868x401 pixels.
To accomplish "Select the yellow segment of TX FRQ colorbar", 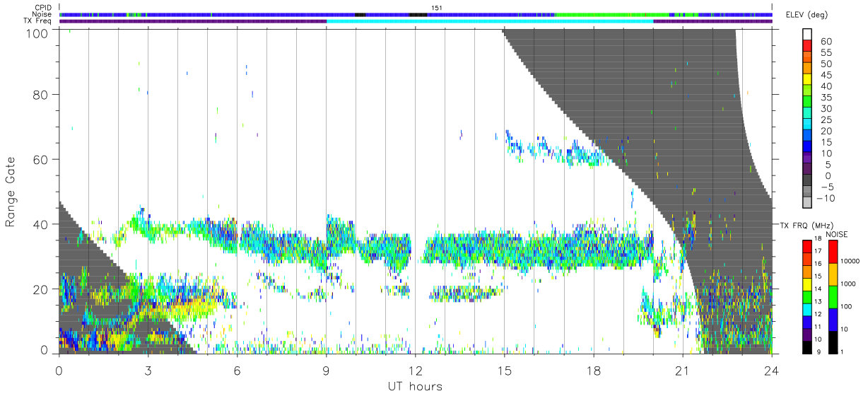I will [x=807, y=284].
